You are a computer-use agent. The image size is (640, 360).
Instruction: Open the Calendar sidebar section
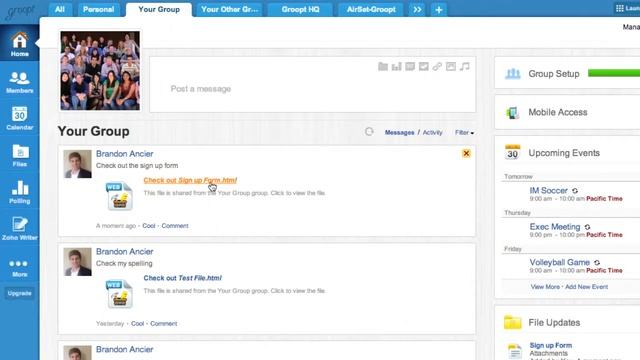[19, 118]
